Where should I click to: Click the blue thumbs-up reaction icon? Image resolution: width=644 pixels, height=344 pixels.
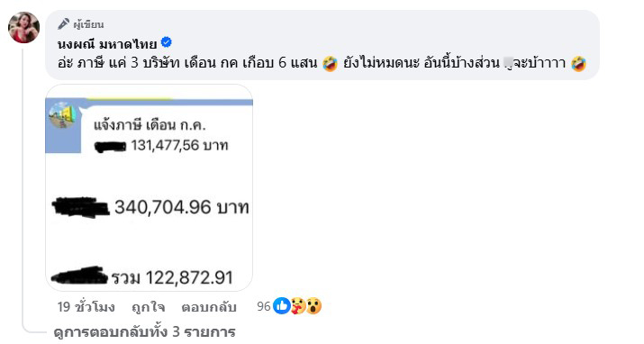pyautogui.click(x=281, y=306)
